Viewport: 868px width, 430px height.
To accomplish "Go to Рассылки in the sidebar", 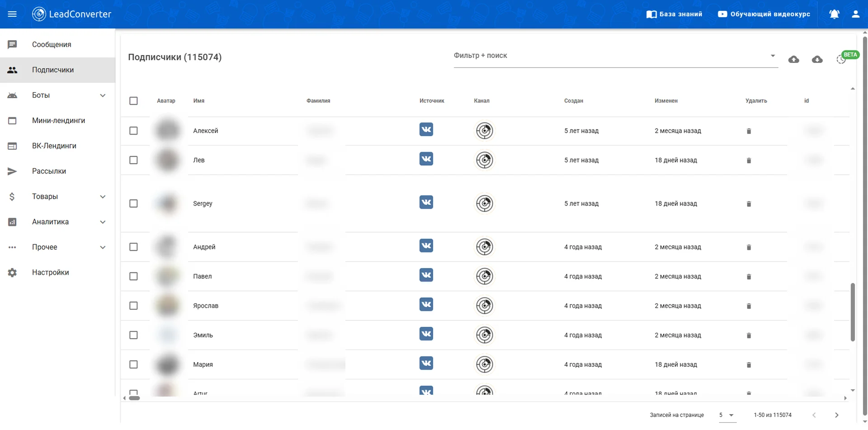I will coord(49,171).
